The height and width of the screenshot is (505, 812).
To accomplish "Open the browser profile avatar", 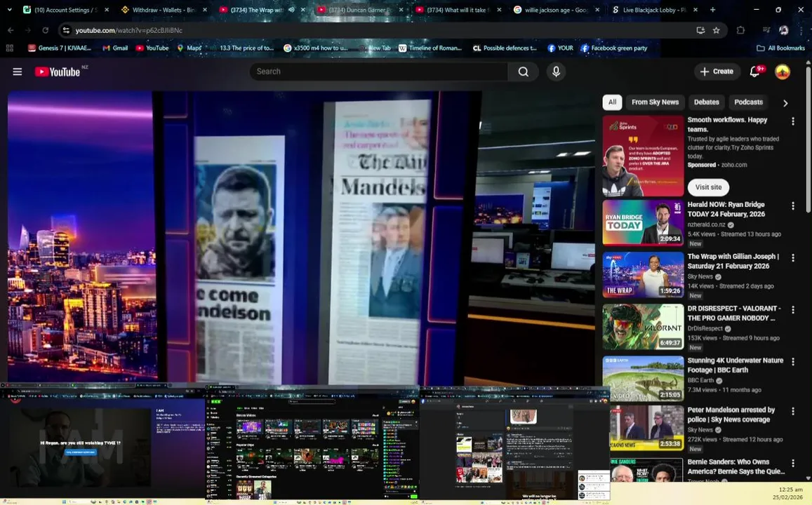I will click(784, 31).
